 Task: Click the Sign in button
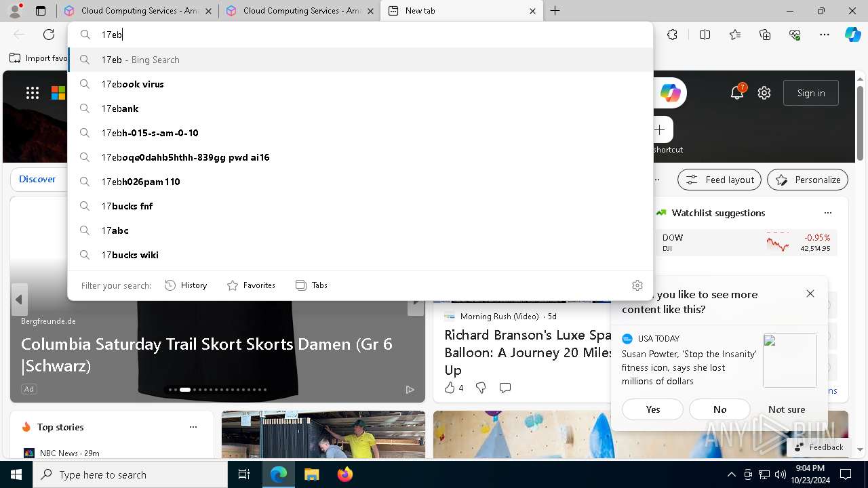811,93
